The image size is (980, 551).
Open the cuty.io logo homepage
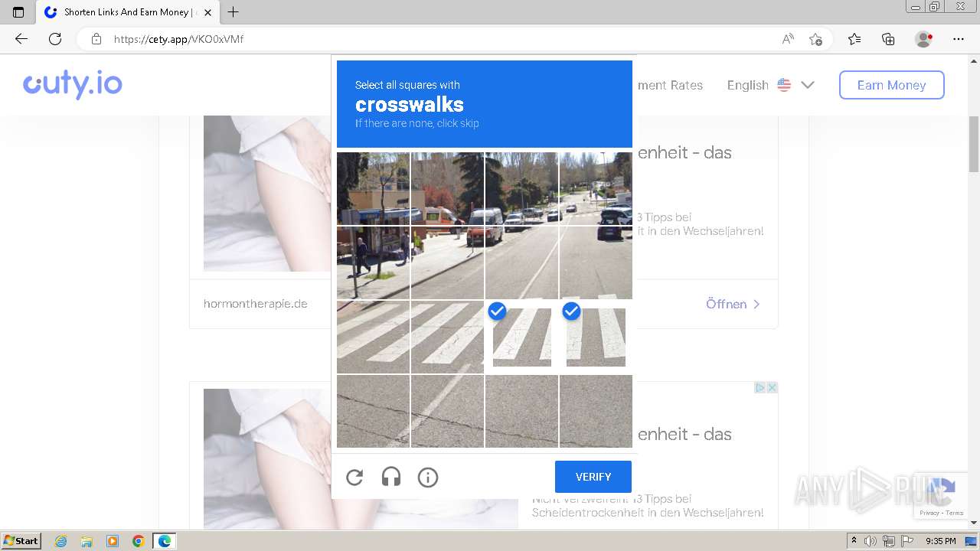[x=73, y=85]
